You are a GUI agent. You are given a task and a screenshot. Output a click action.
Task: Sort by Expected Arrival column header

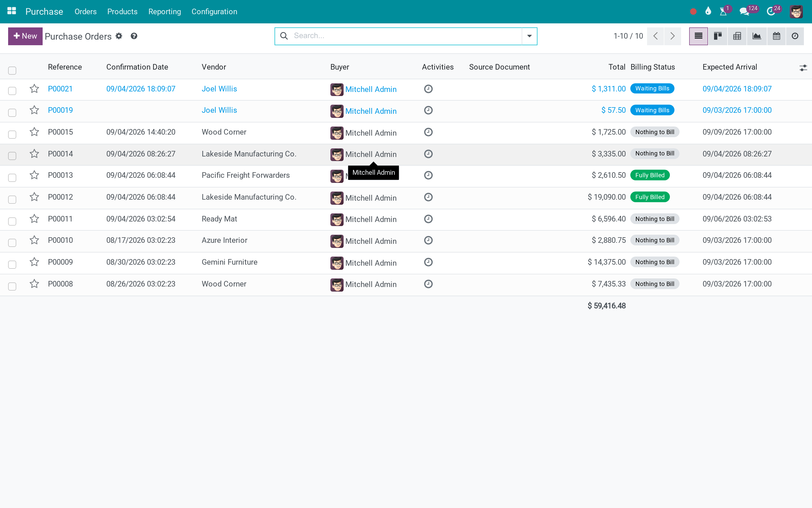[x=730, y=67]
